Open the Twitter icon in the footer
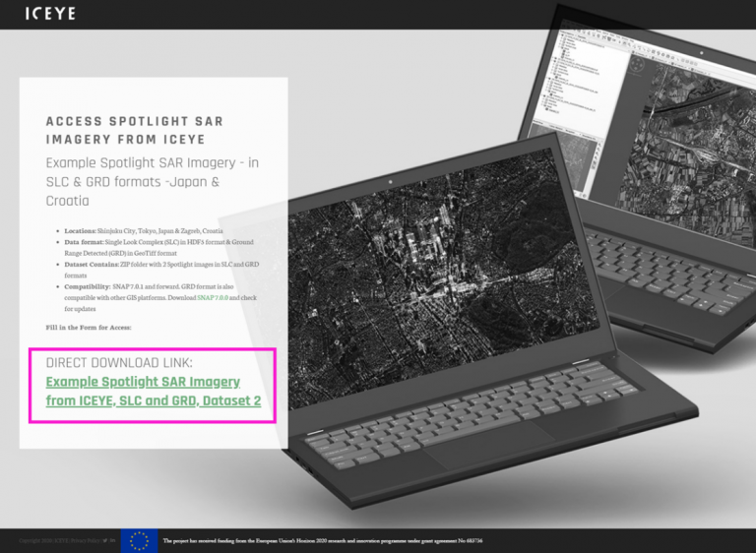756x553 pixels. (104, 540)
